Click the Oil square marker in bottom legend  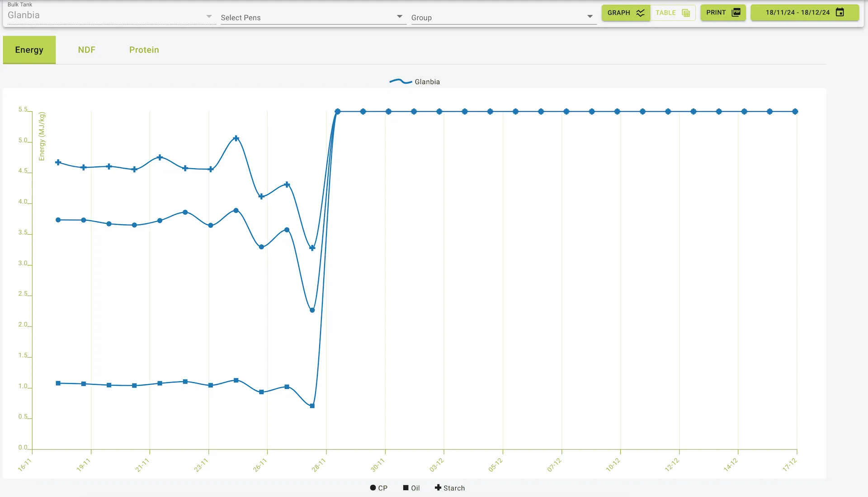(406, 488)
